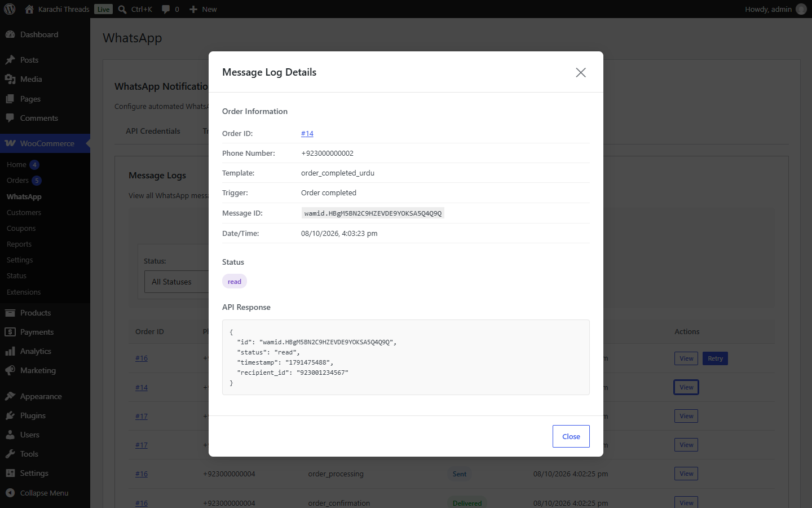Viewport: 812px width, 508px height.
Task: Open the comments bubble in admin bar
Action: tap(166, 9)
